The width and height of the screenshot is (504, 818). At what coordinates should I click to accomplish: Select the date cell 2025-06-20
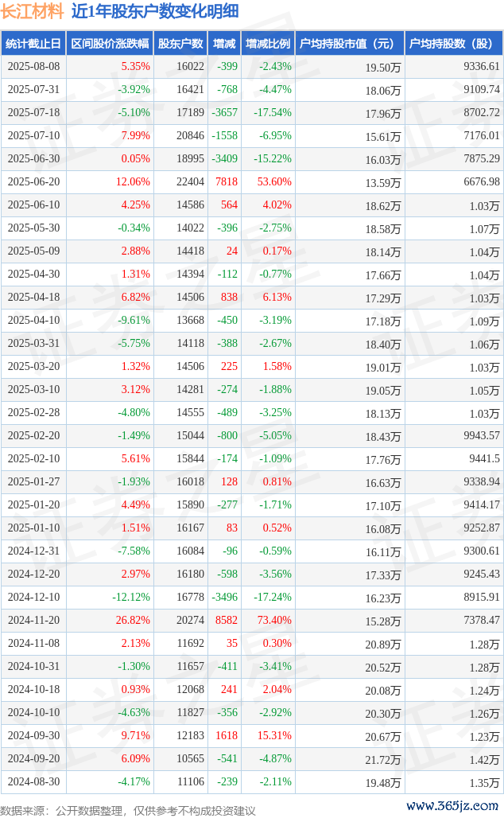click(34, 182)
